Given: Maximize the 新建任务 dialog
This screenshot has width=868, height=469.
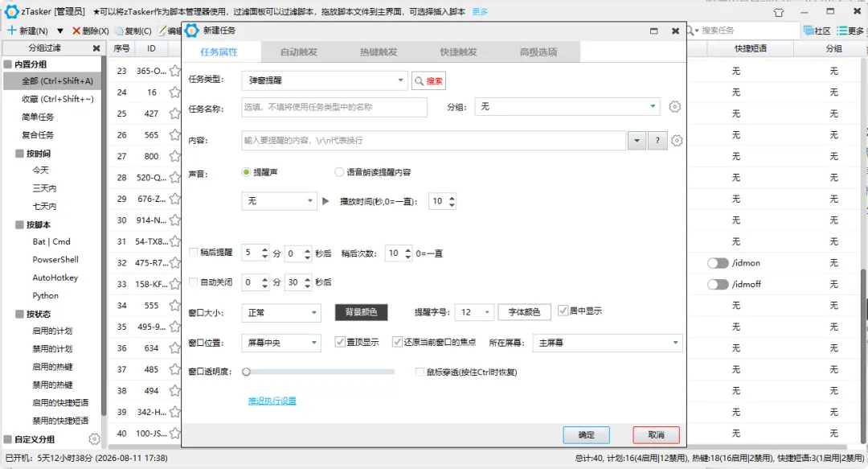Looking at the screenshot, I should [653, 31].
